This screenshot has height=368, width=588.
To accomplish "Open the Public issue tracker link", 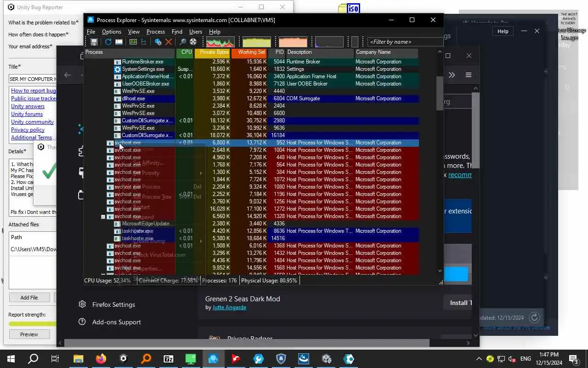I will [x=34, y=98].
